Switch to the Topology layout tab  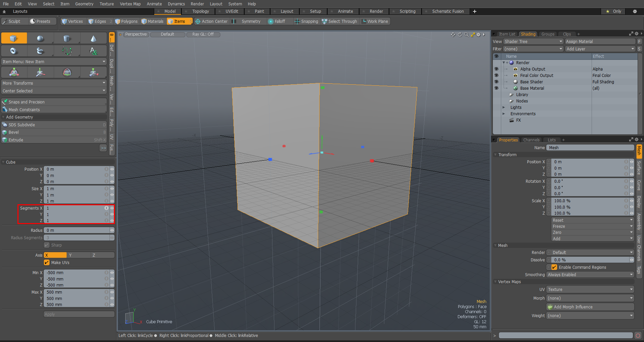201,11
